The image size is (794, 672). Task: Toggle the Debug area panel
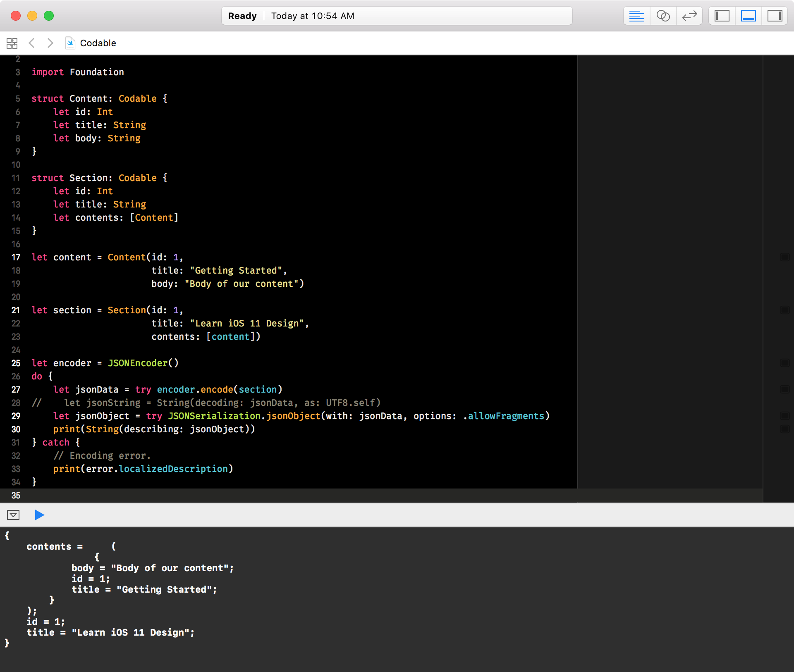pos(748,16)
